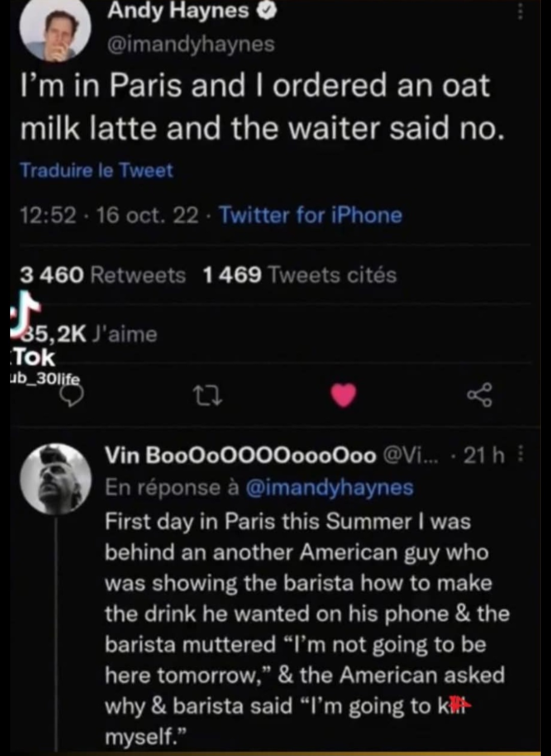Follow the @imandyhaynes mention in reply
This screenshot has width=551, height=756.
pyautogui.click(x=330, y=487)
